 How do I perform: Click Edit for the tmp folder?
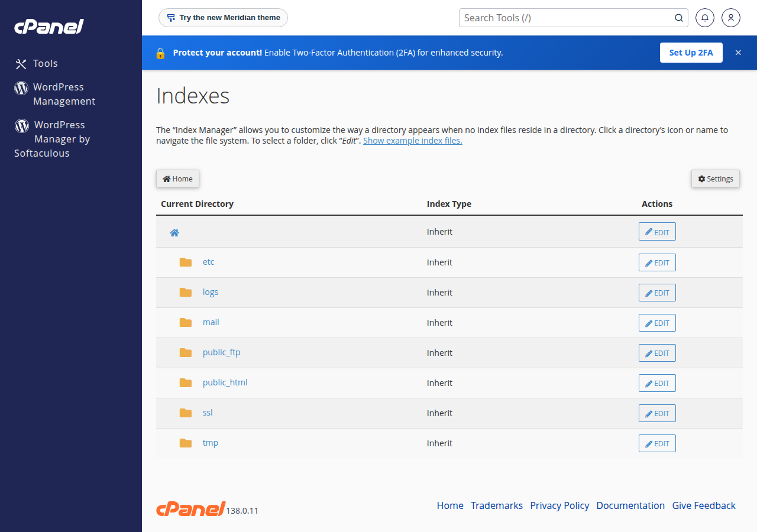coord(657,443)
